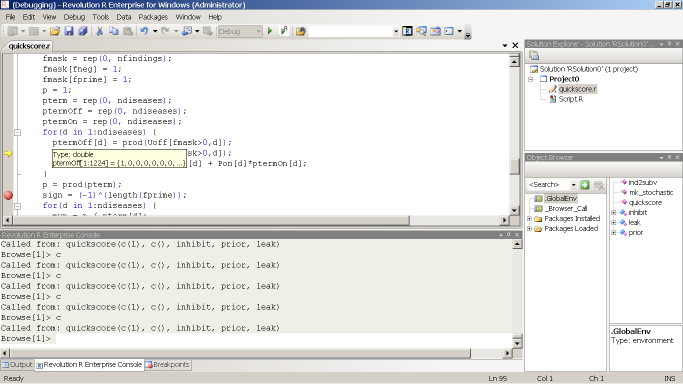
Task: Collapse the second for-loop code block
Action: pyautogui.click(x=17, y=205)
